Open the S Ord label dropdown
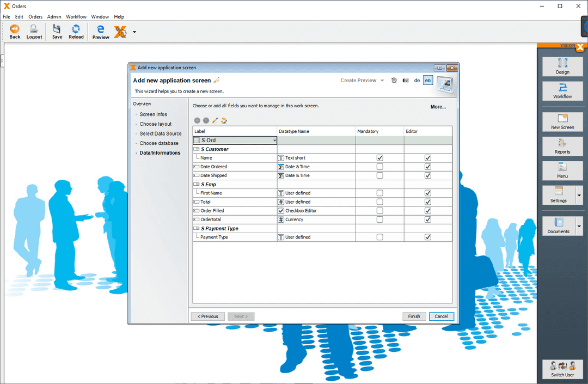This screenshot has width=588, height=384. [x=275, y=141]
